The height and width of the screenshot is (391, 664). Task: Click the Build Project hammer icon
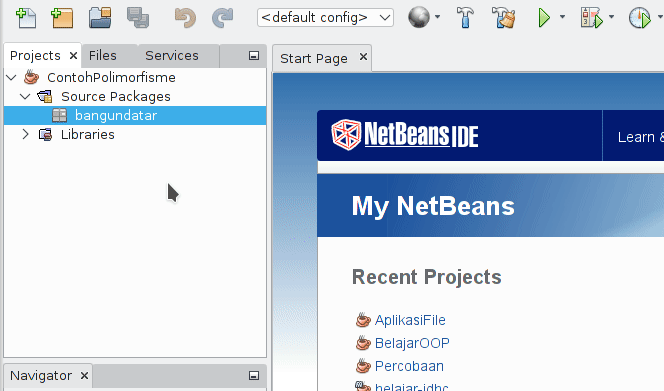(465, 18)
